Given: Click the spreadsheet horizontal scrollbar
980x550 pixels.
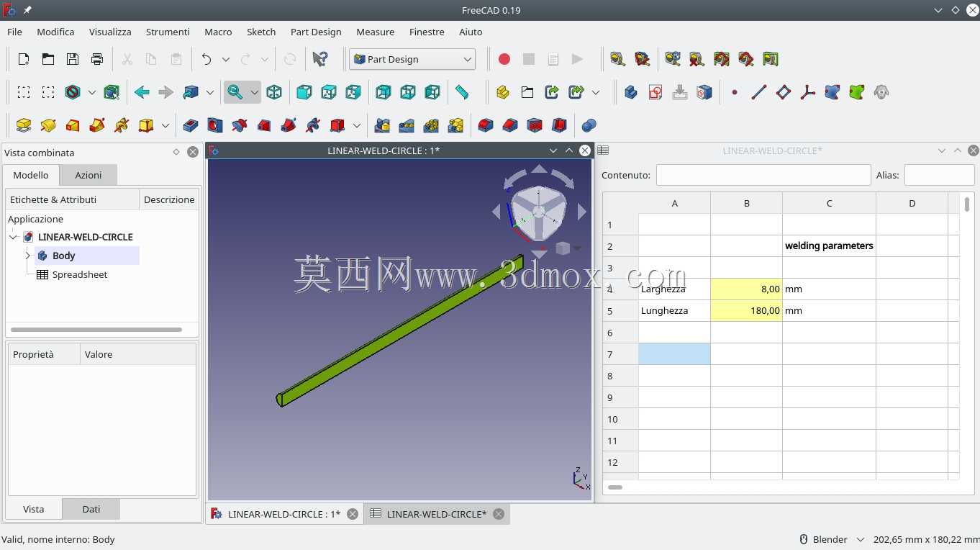Looking at the screenshot, I should 615,487.
